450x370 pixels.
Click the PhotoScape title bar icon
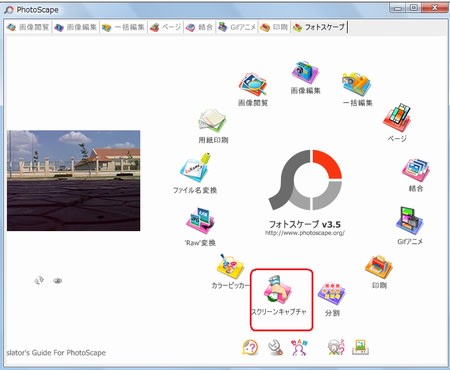pos(9,10)
